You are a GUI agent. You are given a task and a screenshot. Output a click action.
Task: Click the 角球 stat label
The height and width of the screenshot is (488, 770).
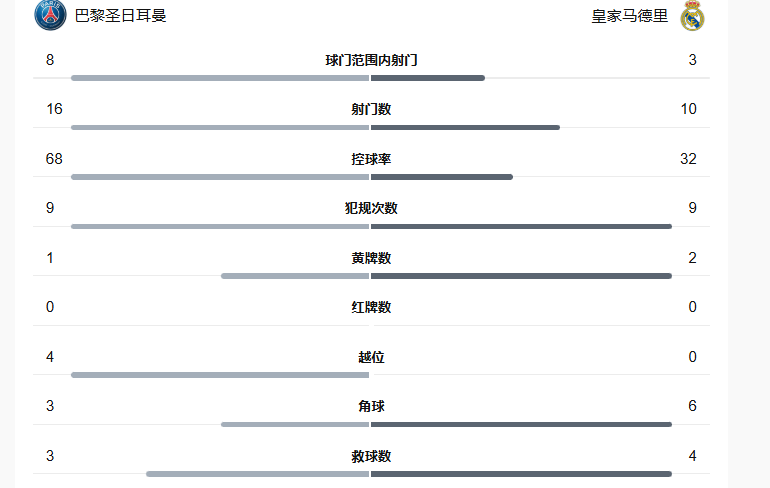tap(371, 406)
